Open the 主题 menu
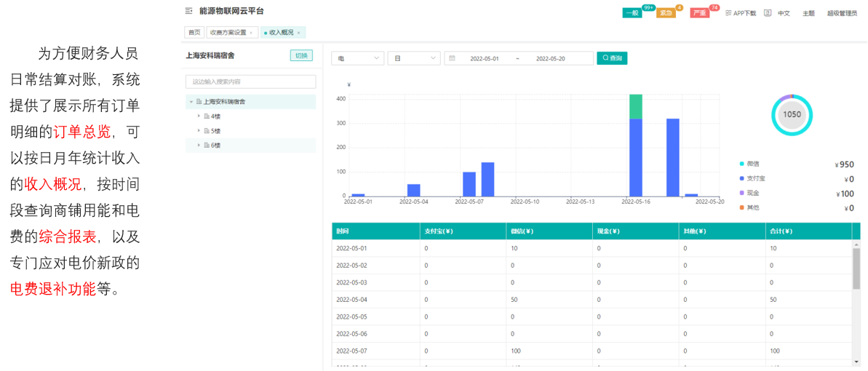This screenshot has width=868, height=371. pyautogui.click(x=808, y=13)
